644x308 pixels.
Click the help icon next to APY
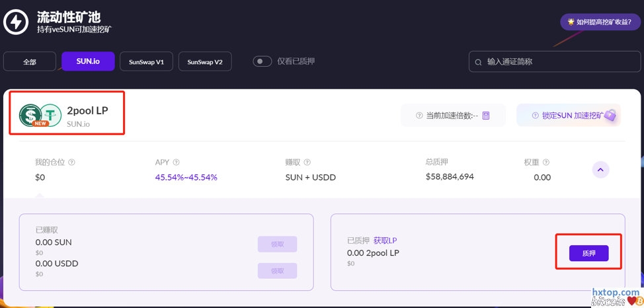point(177,162)
